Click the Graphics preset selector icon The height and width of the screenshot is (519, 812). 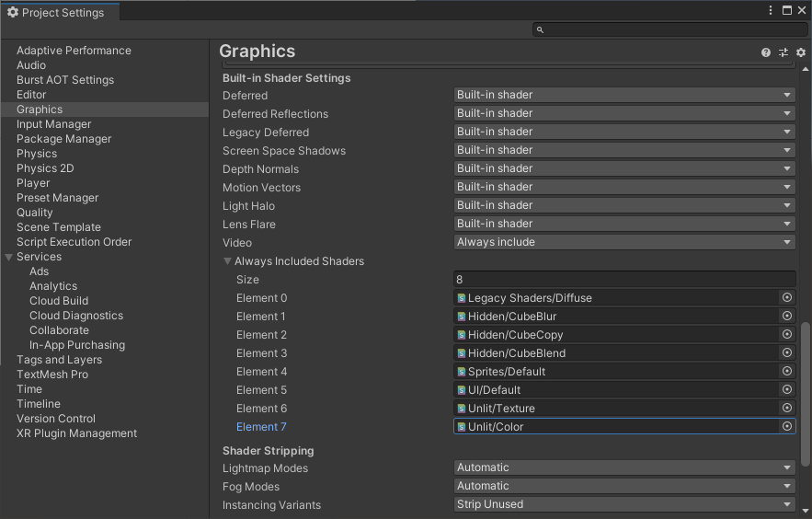coord(783,52)
